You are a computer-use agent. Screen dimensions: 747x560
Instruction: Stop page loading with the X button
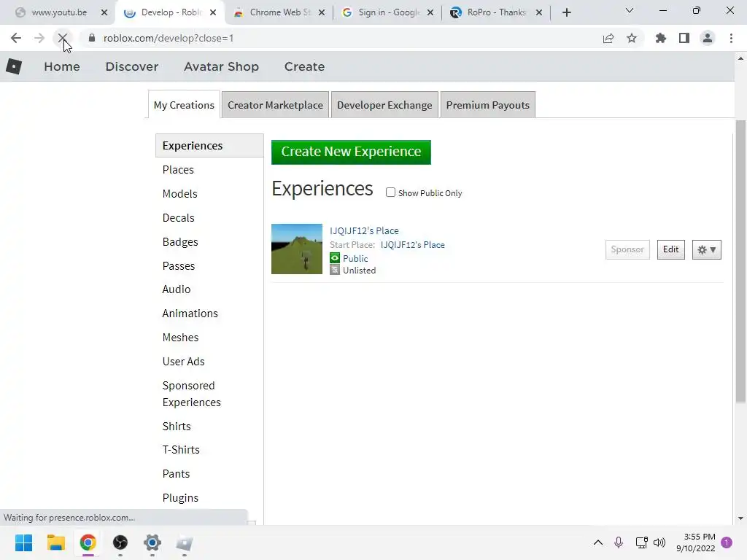(63, 38)
